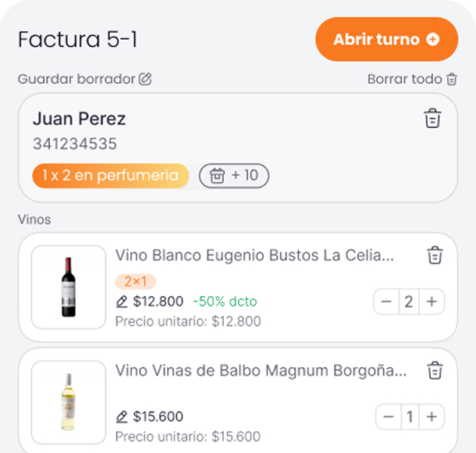This screenshot has height=453, width=476.
Task: Click the Borrar todo trash icon
Action: 452,79
